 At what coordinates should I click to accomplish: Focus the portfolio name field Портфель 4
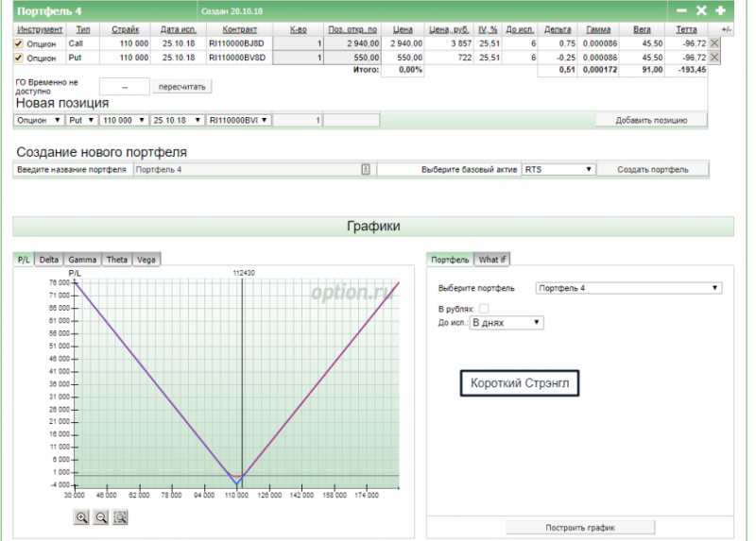click(253, 170)
